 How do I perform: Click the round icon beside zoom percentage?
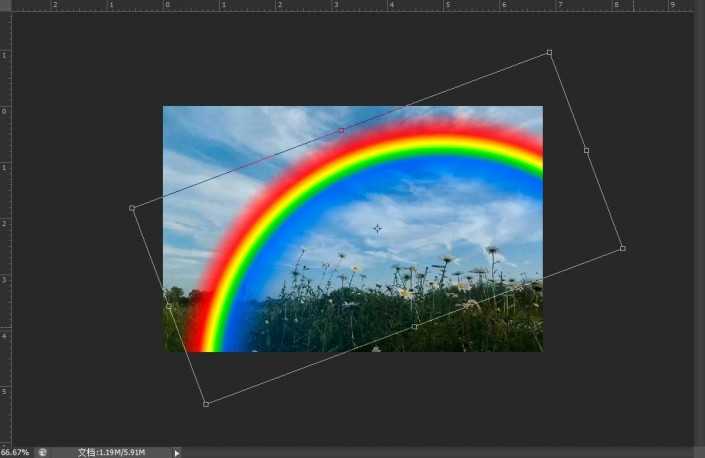42,452
